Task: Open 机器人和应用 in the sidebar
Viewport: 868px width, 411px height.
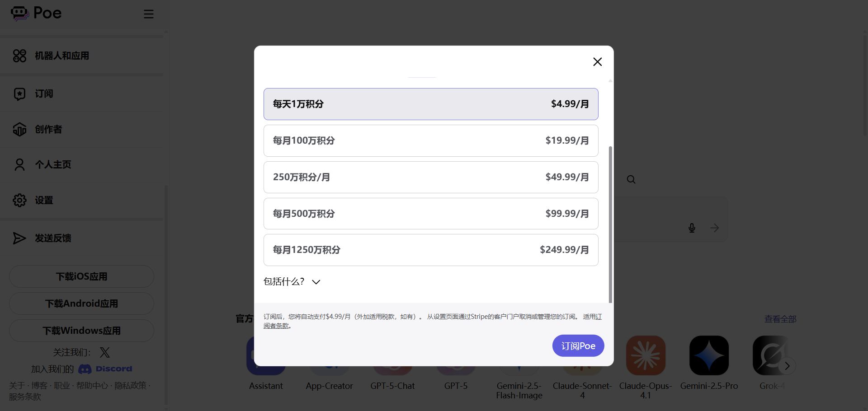Action: pos(62,56)
